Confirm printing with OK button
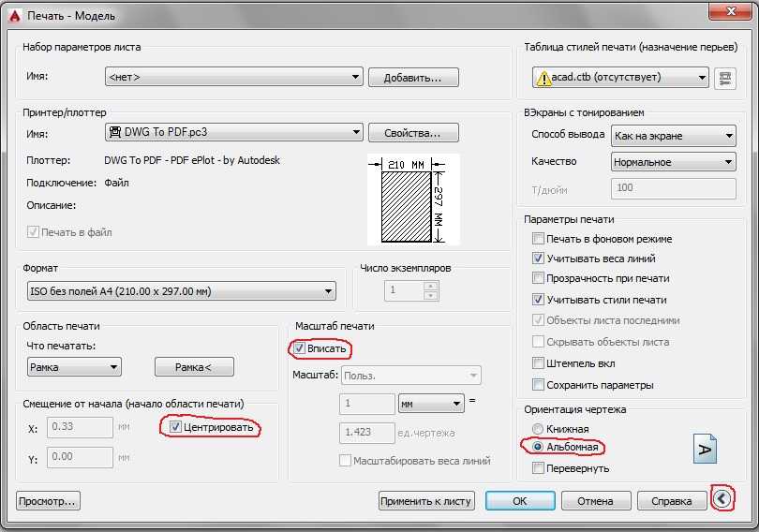Viewport: 759px width, 532px height. 520,501
